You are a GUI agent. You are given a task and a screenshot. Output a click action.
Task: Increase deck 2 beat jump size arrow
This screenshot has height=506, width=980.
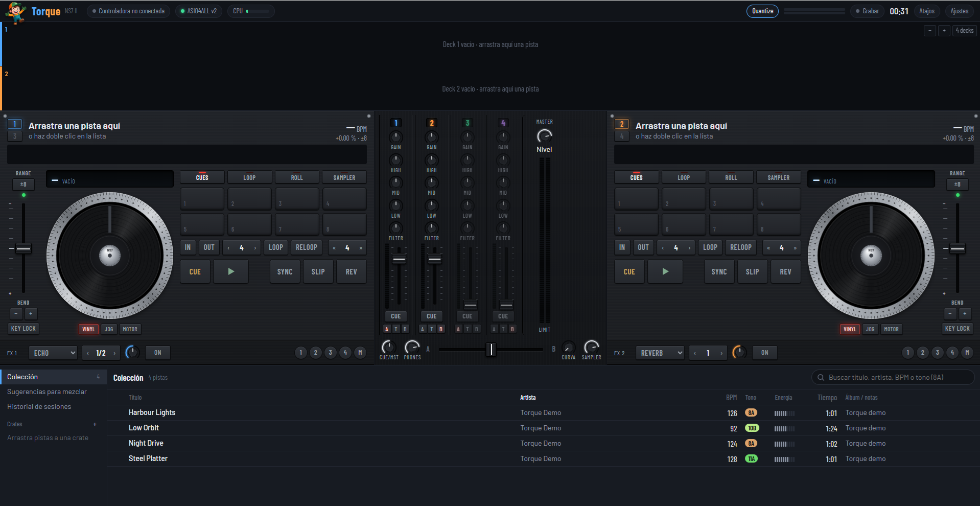(x=795, y=248)
